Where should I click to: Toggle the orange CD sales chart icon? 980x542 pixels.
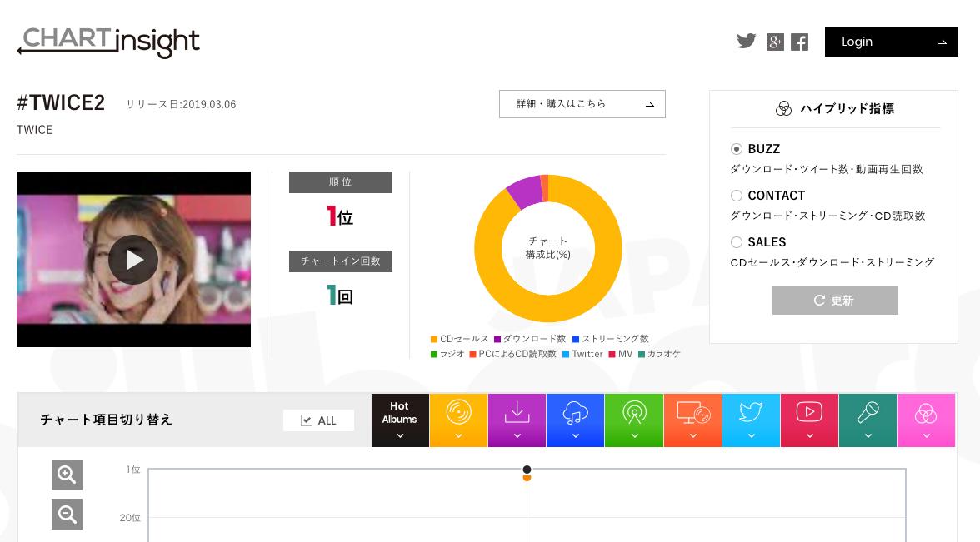point(458,420)
